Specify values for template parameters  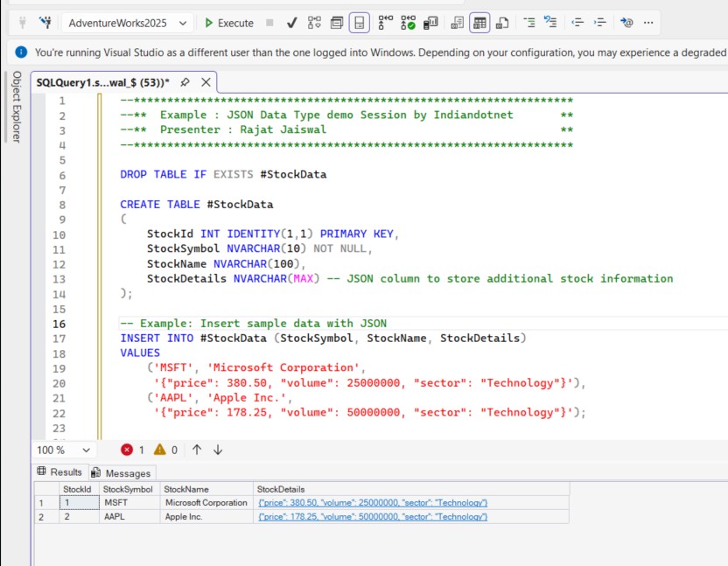coord(626,22)
